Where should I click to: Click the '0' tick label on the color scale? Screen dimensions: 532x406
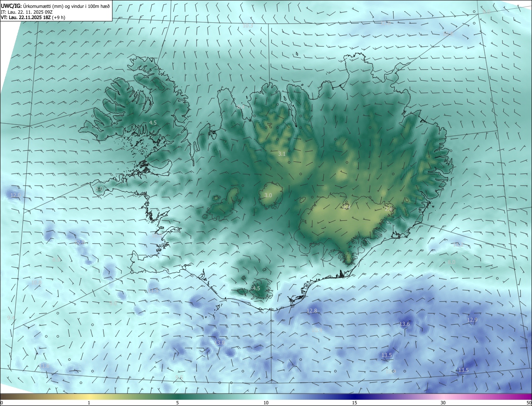tap(1, 403)
